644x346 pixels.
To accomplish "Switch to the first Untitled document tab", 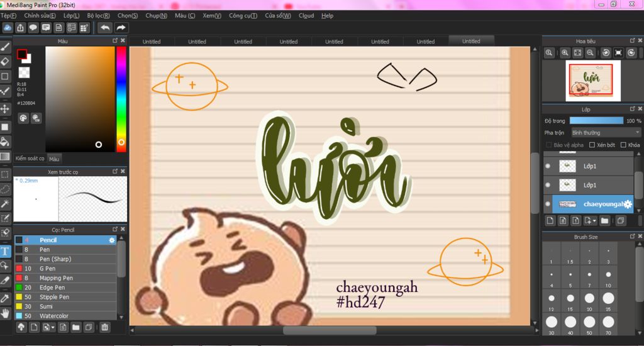I will [x=152, y=42].
